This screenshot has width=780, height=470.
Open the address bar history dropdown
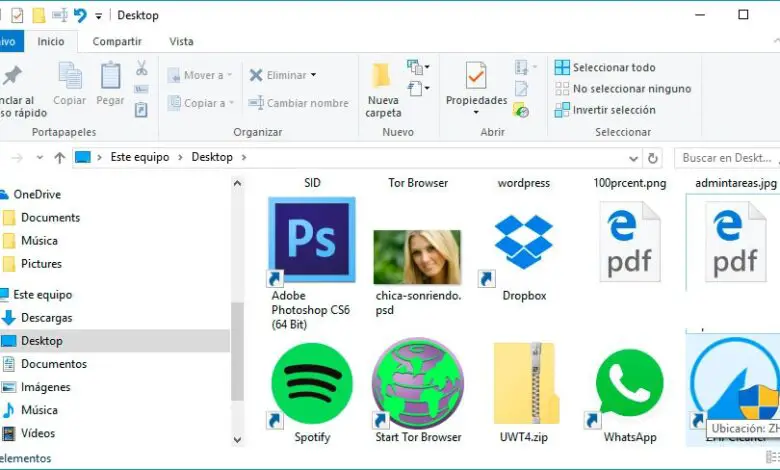point(633,159)
